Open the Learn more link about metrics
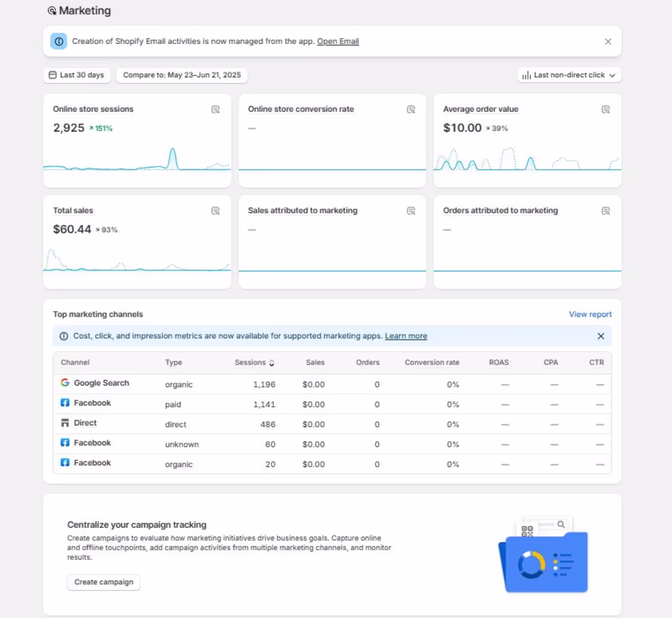672x618 pixels. pos(406,336)
